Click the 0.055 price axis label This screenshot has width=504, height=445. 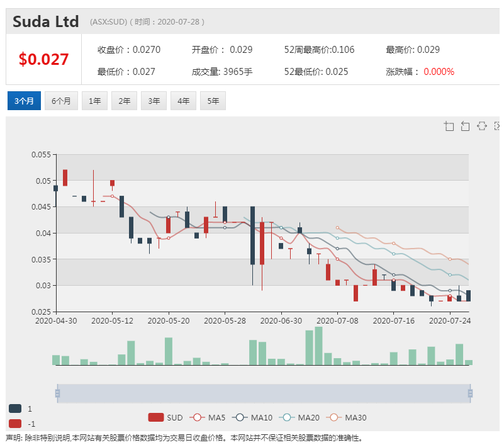point(41,155)
